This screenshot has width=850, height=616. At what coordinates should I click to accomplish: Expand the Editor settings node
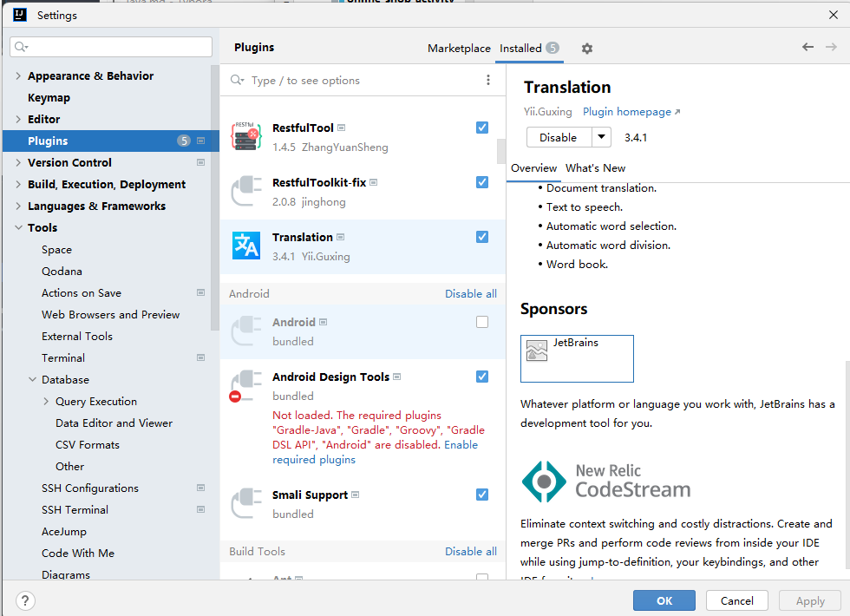tap(18, 120)
